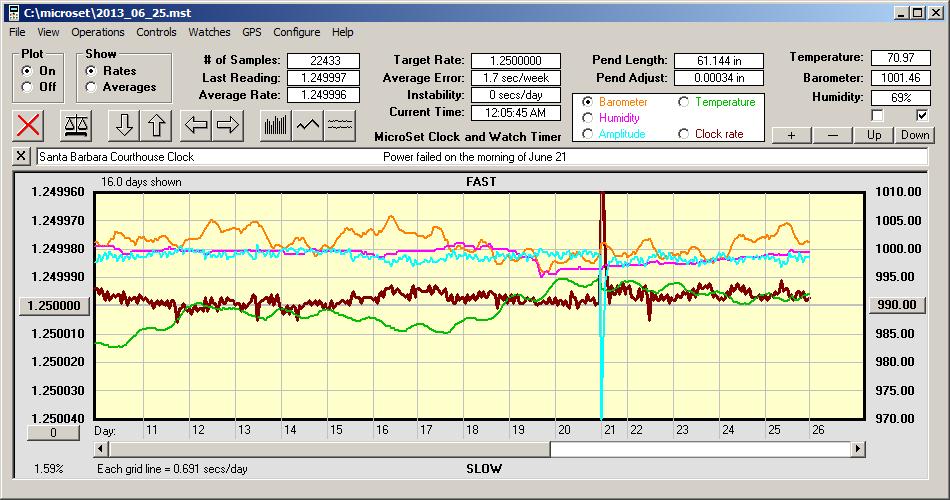Image resolution: width=950 pixels, height=500 pixels.
Task: Click the horizontal scrollbar left arrow
Action: pyautogui.click(x=101, y=450)
